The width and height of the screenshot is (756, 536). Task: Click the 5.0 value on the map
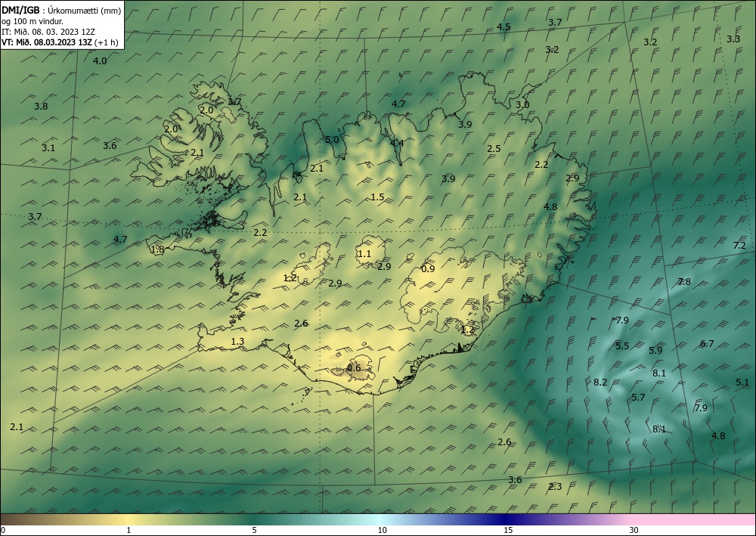tap(332, 140)
